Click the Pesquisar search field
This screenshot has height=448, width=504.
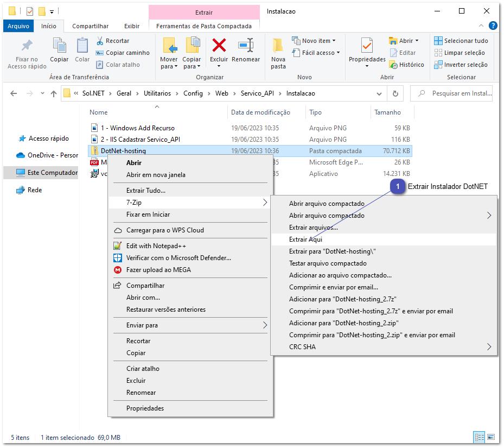pyautogui.click(x=456, y=93)
